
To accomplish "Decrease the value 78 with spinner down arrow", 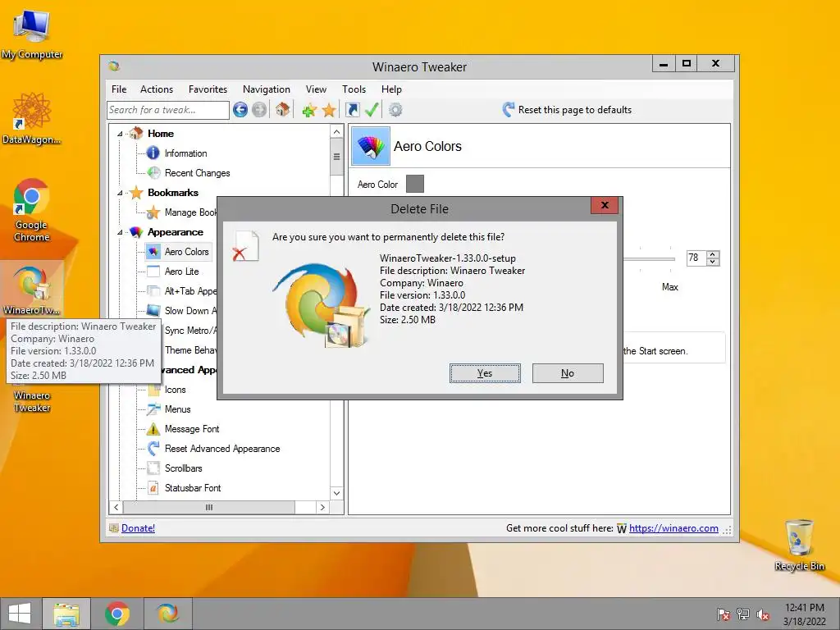I will [713, 262].
